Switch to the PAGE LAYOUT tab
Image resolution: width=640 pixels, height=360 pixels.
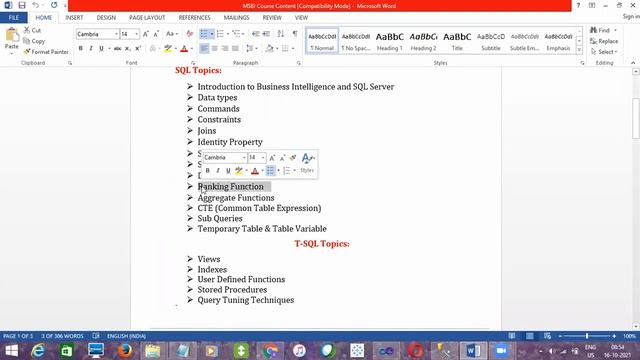tap(147, 18)
